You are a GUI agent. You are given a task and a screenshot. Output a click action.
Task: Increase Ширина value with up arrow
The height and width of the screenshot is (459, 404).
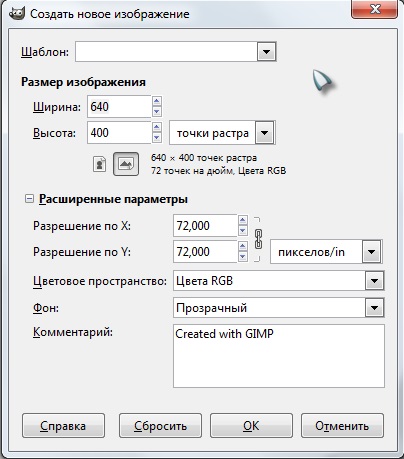(157, 101)
